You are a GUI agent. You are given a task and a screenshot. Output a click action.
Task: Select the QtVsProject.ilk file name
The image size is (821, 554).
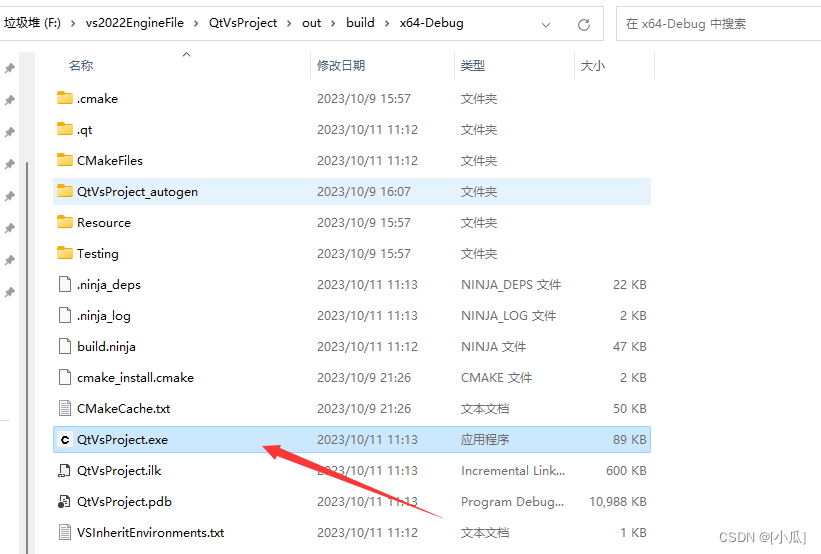[119, 471]
